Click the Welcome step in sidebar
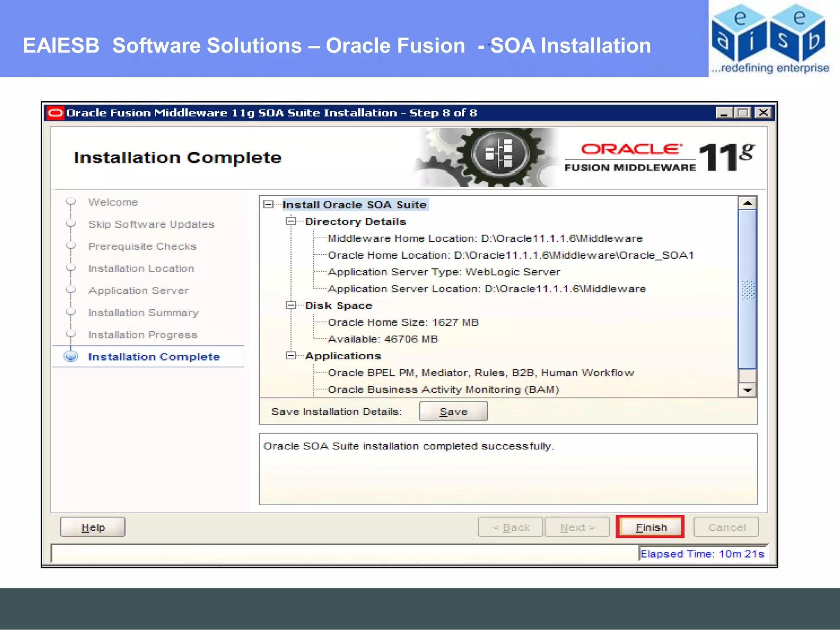This screenshot has height=630, width=840. pos(113,202)
